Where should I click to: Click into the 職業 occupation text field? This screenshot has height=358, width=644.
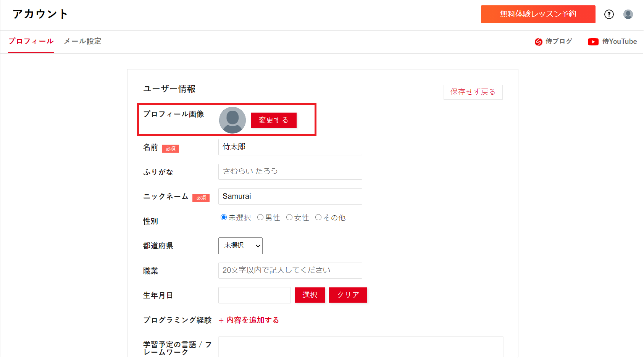[290, 271]
